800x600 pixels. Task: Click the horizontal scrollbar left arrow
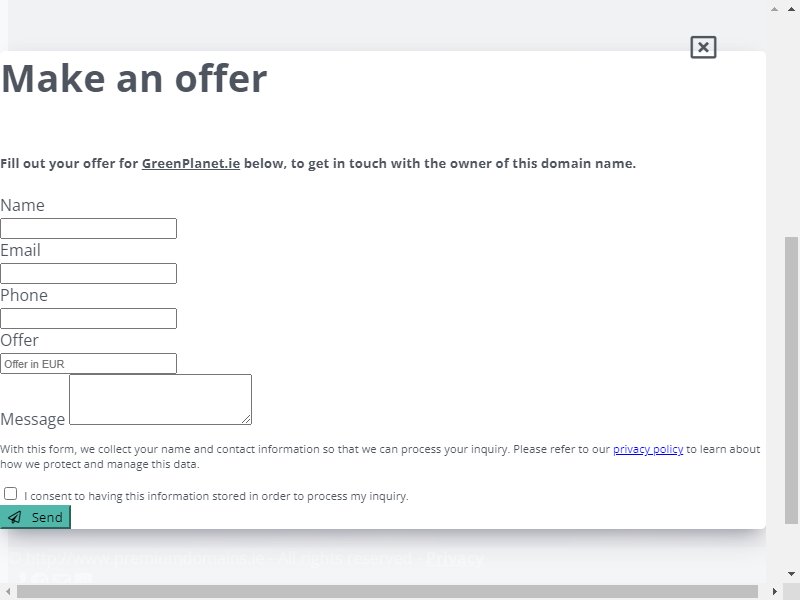click(8, 592)
